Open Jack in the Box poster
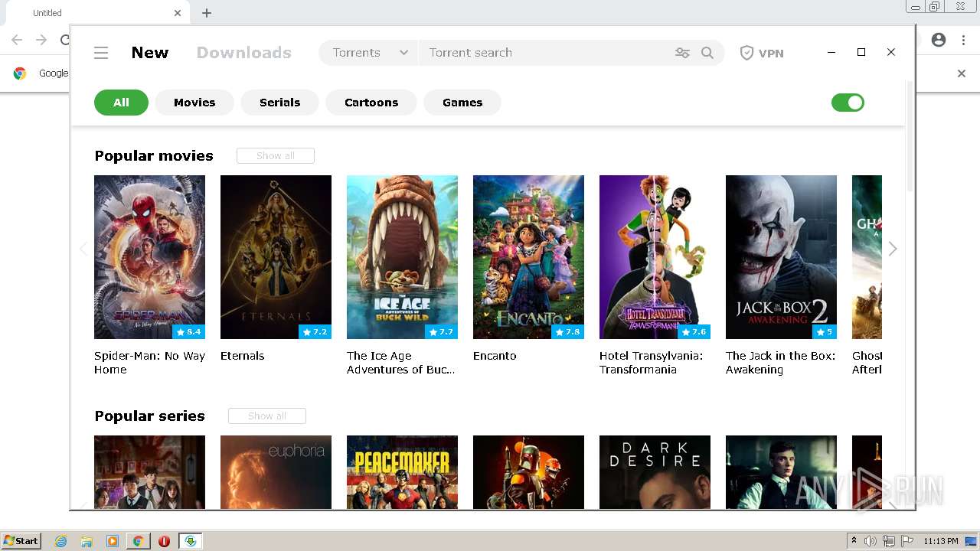The width and height of the screenshot is (980, 551). [781, 257]
